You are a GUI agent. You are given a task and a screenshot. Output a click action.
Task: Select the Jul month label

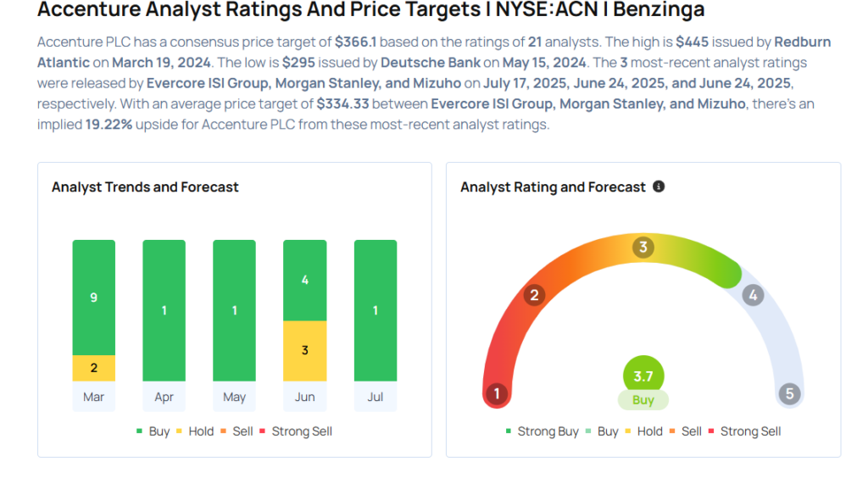click(376, 397)
